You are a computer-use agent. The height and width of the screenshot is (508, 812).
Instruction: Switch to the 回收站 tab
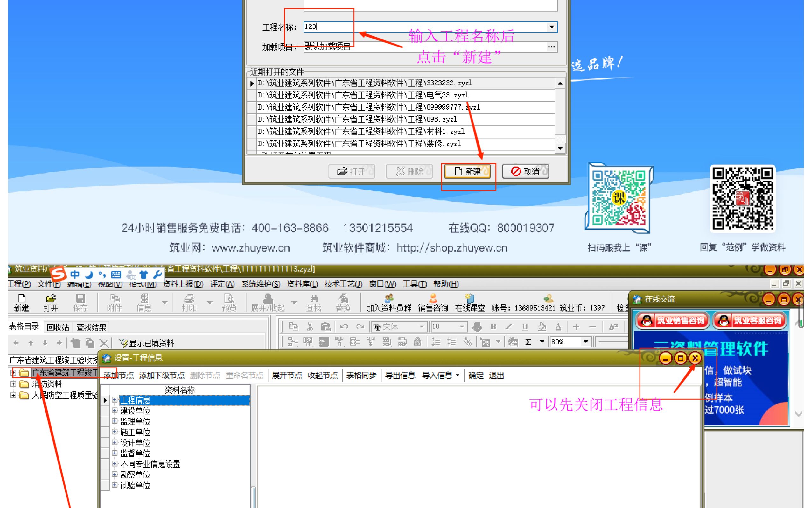[58, 327]
